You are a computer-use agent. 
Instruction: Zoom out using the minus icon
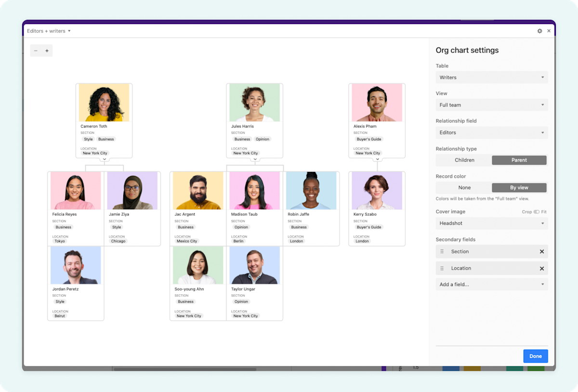[x=36, y=50]
